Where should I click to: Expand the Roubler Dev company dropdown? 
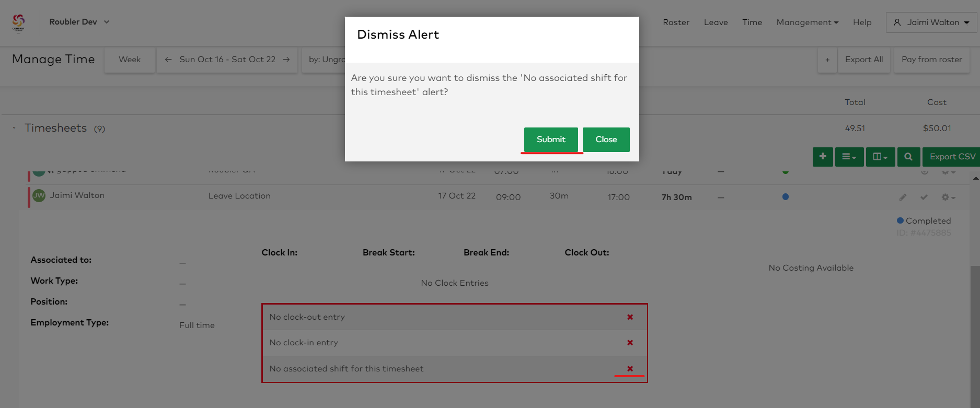click(79, 22)
